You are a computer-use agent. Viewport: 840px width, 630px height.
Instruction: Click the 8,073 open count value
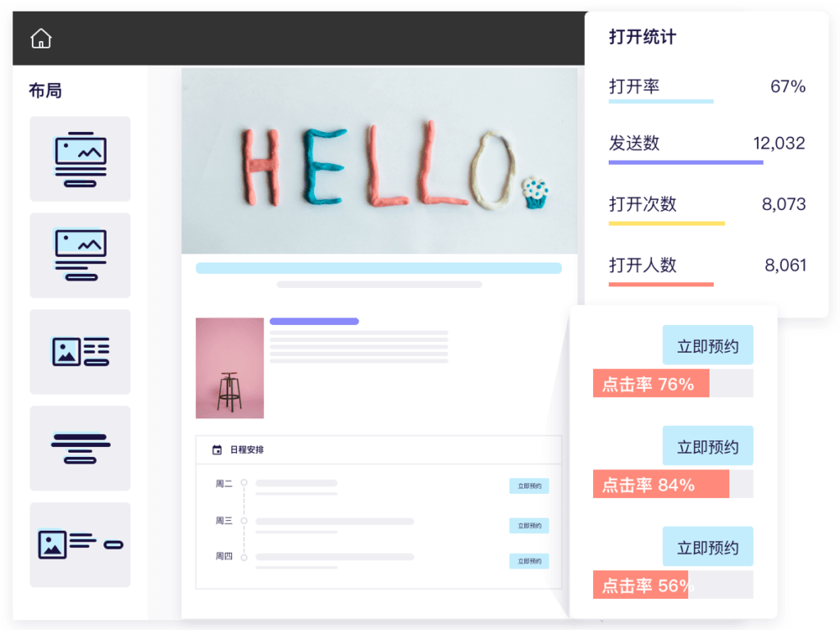[783, 204]
